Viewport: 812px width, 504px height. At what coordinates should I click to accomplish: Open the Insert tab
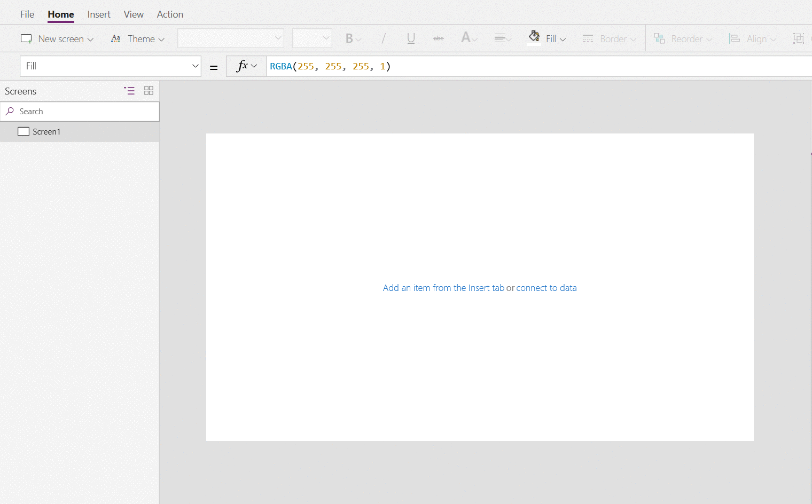coord(99,14)
